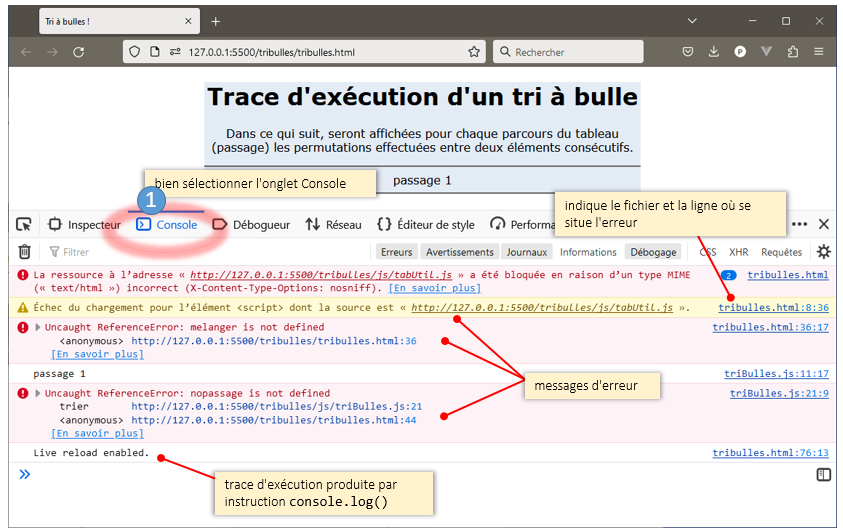Toggle the Avertissements filter button
Image resolution: width=843 pixels, height=532 pixels.
pos(458,252)
